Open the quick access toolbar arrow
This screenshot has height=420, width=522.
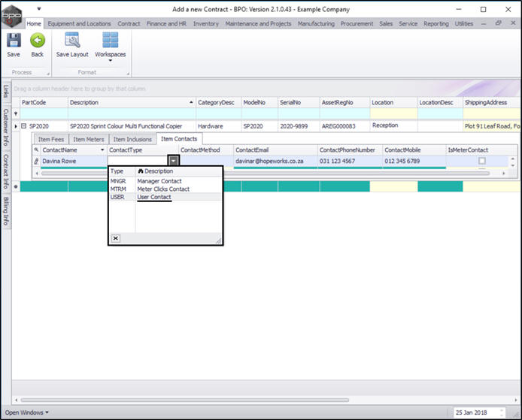[x=39, y=9]
